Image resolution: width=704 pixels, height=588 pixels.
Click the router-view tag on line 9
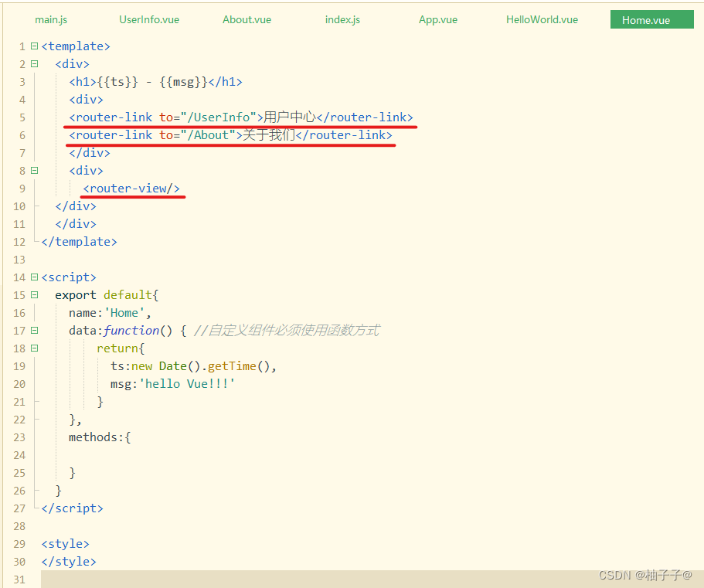coord(131,189)
